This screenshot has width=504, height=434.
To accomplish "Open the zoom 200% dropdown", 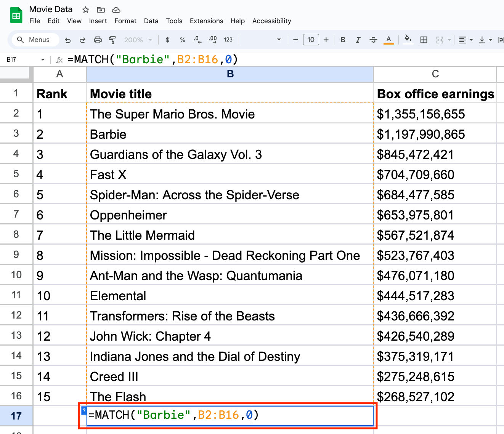I will click(138, 40).
